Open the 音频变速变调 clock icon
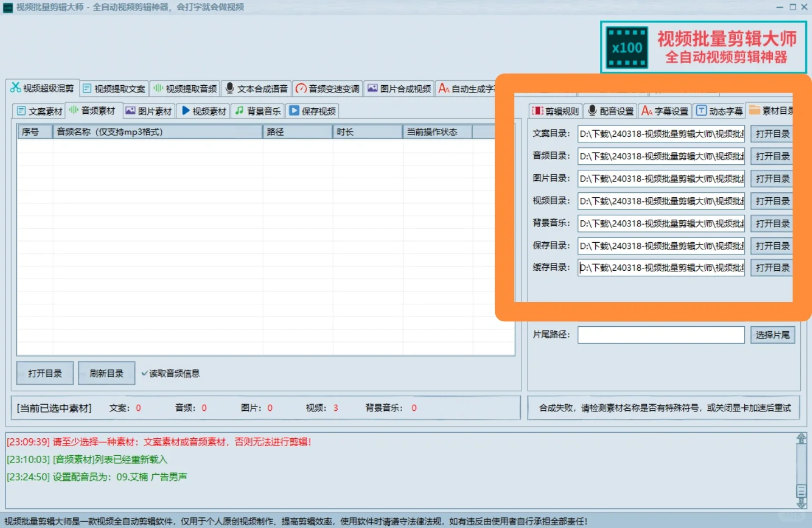 (301, 88)
